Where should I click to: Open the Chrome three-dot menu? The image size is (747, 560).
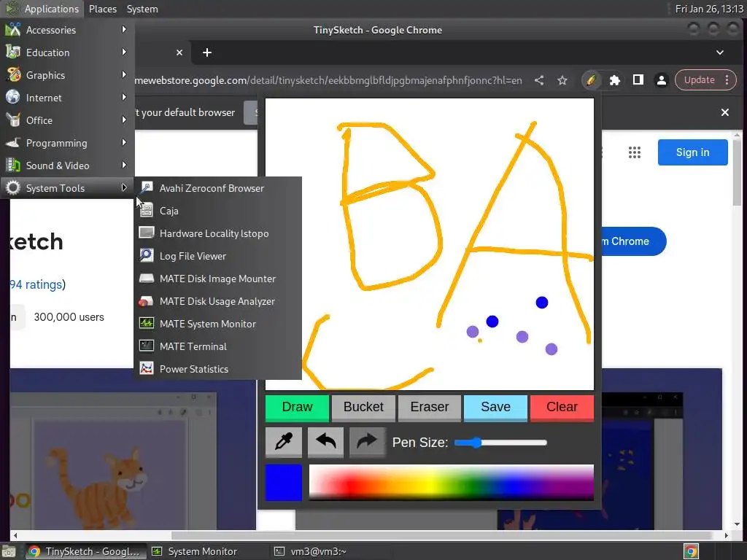(727, 80)
